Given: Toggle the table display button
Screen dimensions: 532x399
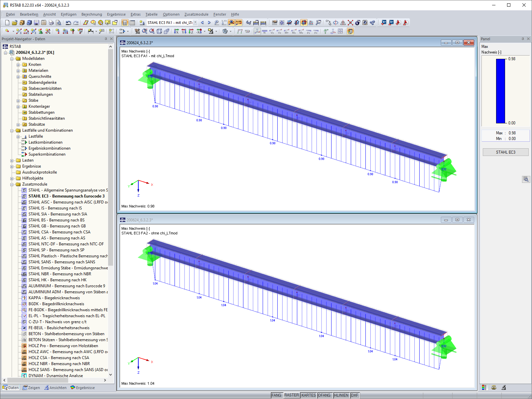Looking at the screenshot, I should click(132, 23).
